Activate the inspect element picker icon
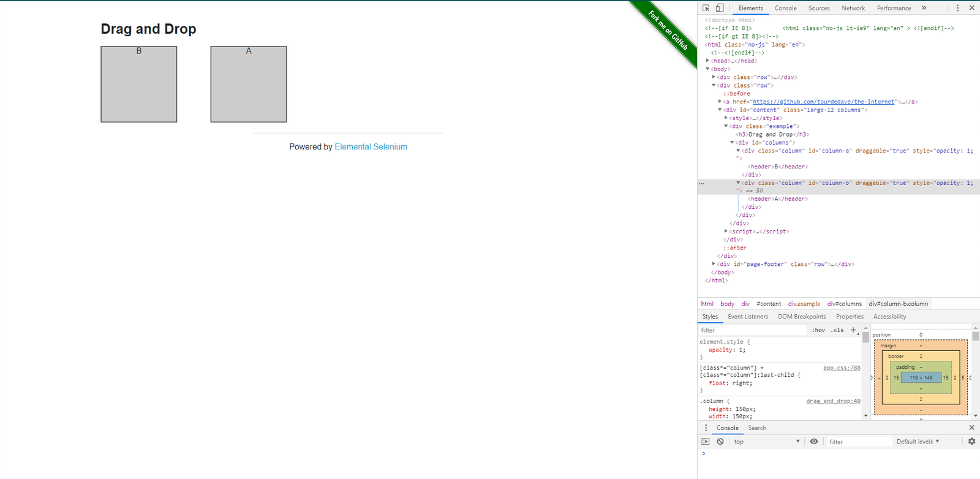The image size is (980, 479). [x=706, y=8]
